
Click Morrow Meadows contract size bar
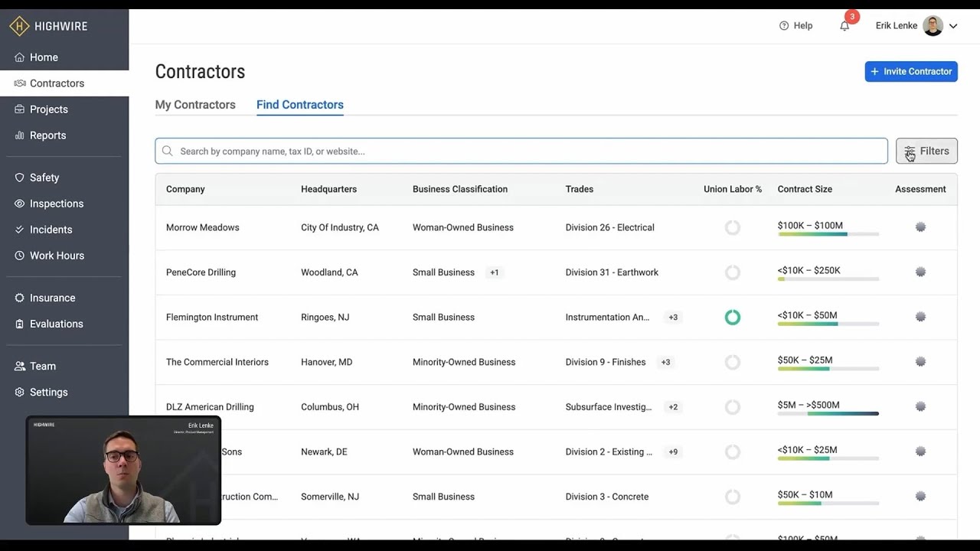click(828, 233)
